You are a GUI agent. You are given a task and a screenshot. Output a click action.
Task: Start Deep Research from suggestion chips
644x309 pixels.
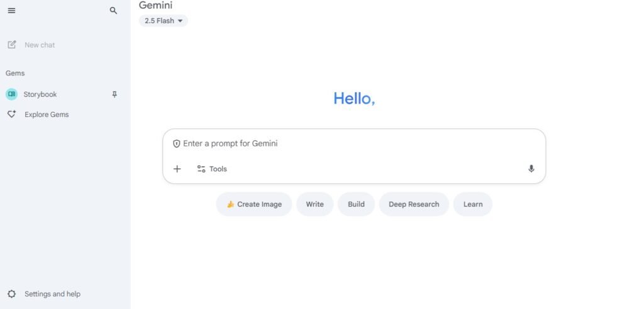tap(414, 204)
